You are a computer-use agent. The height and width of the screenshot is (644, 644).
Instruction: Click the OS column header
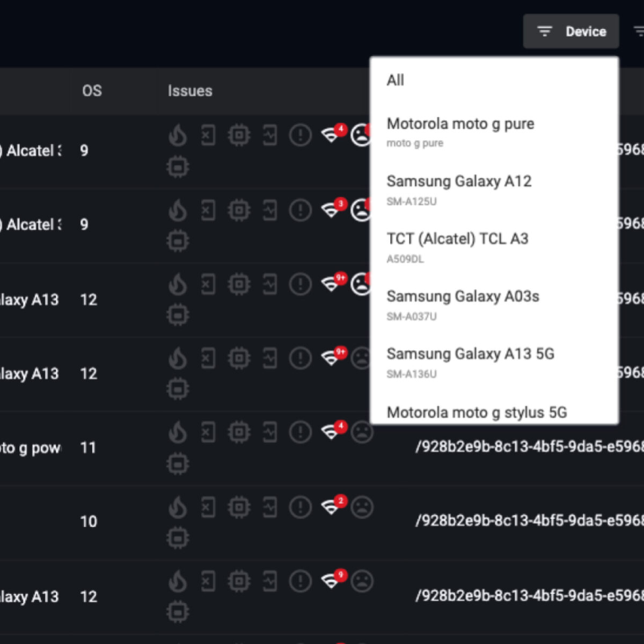(91, 91)
